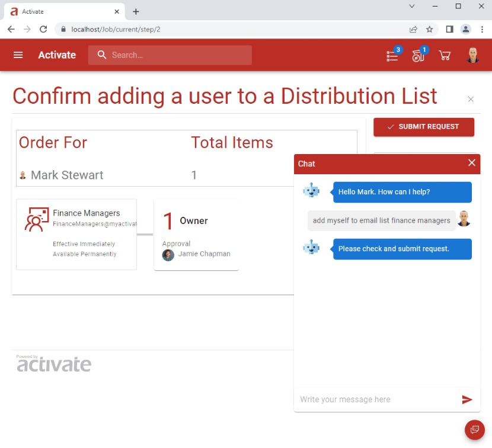
Task: Click the Activate brand title link
Action: coord(57,55)
